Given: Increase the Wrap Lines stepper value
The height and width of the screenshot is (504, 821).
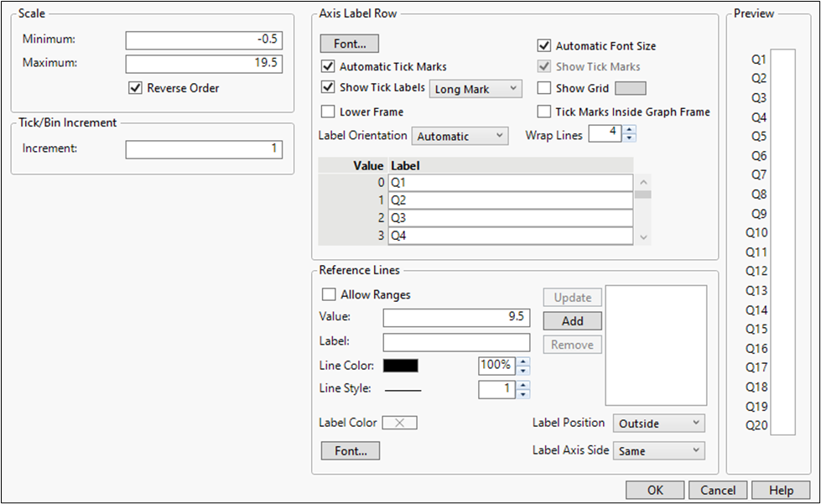Looking at the screenshot, I should (630, 130).
